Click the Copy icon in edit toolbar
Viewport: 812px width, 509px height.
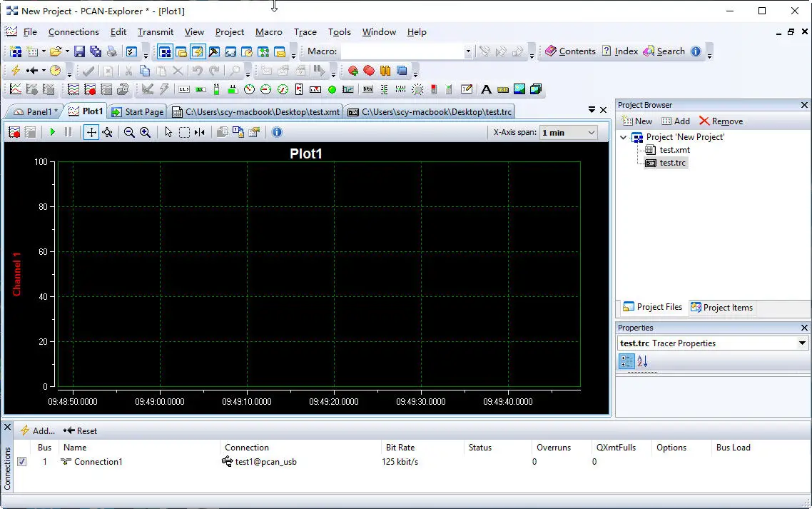click(145, 71)
